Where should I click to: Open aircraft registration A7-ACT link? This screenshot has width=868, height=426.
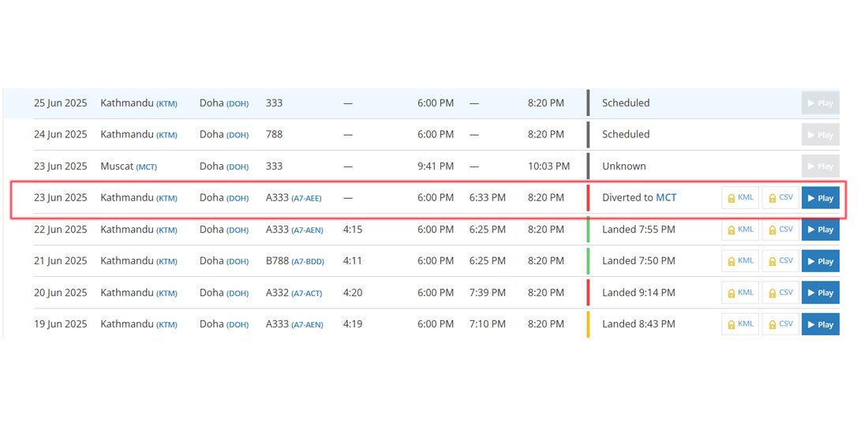[307, 293]
